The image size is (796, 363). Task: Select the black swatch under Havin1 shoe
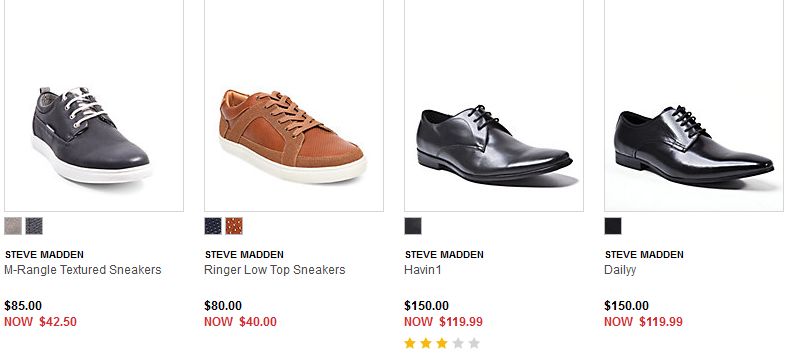point(413,226)
